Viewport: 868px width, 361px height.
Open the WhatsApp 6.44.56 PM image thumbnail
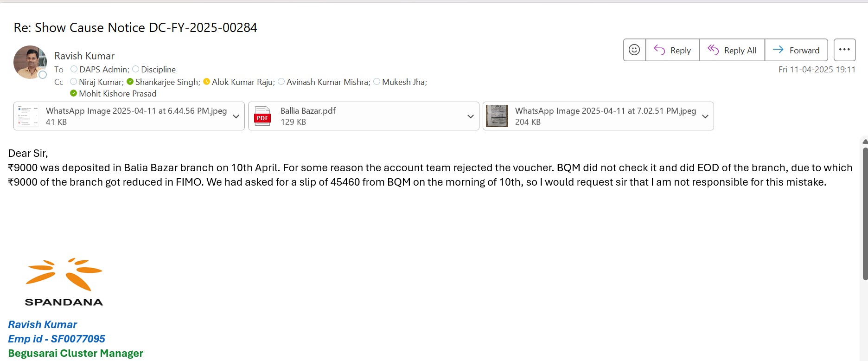(x=28, y=116)
